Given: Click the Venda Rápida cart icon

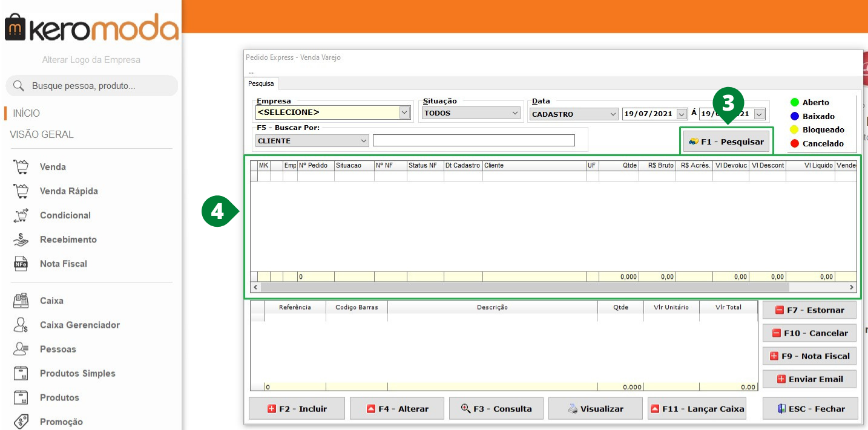Looking at the screenshot, I should 21,191.
